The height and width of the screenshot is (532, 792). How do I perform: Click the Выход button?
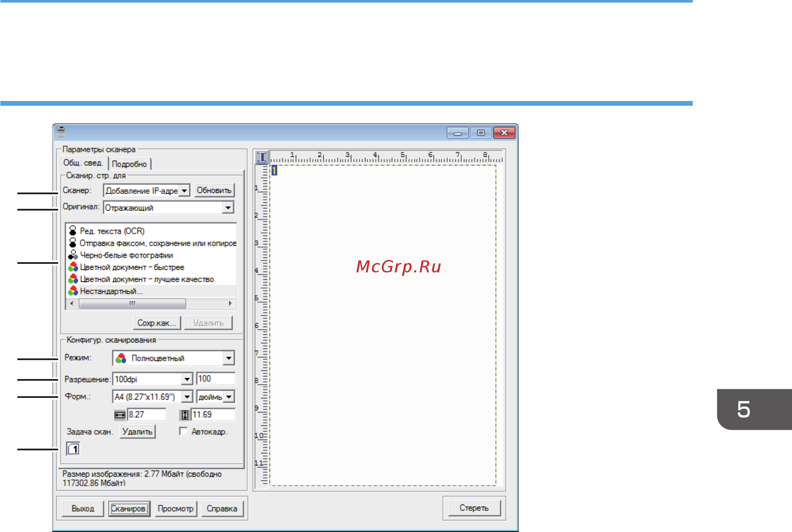(83, 508)
